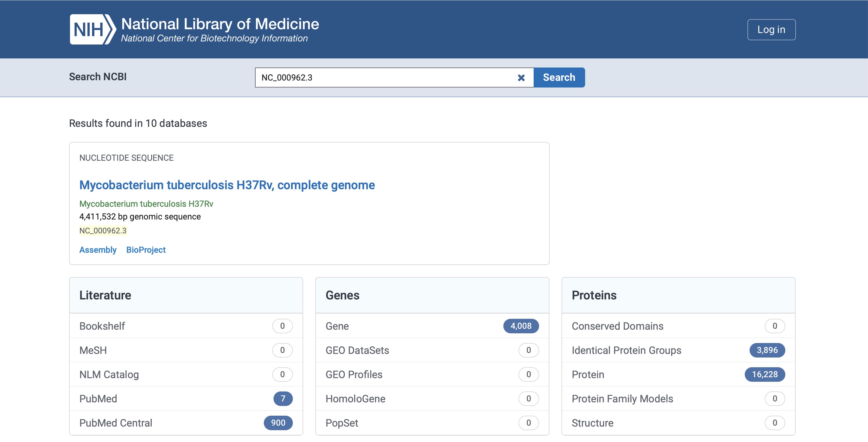Viewport: 868px width, 442px height.
Task: Click the Protein 16,228 count badge
Action: click(764, 374)
